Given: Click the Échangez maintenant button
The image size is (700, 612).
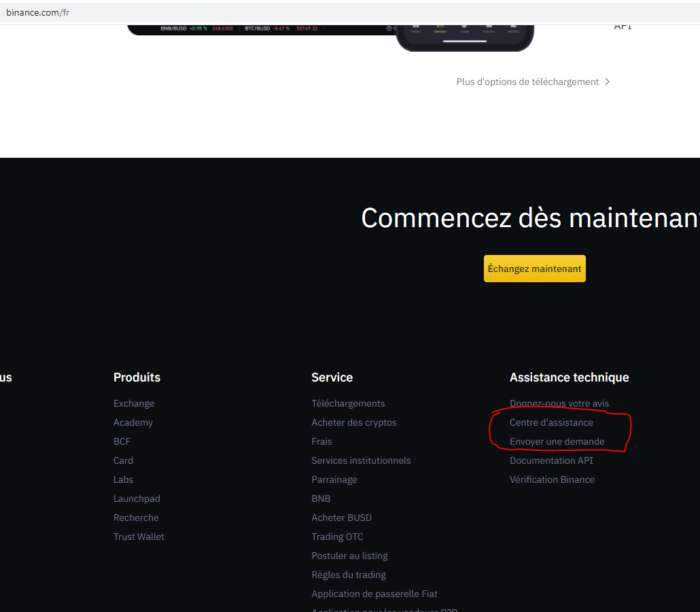Looking at the screenshot, I should [534, 269].
